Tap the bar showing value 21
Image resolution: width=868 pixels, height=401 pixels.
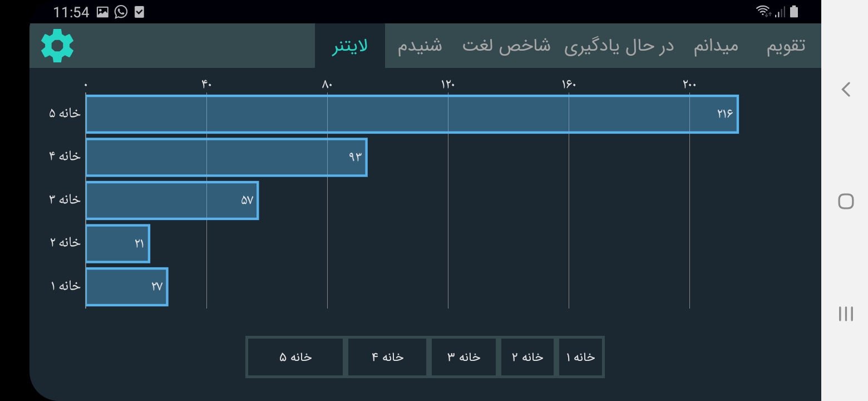tap(117, 243)
